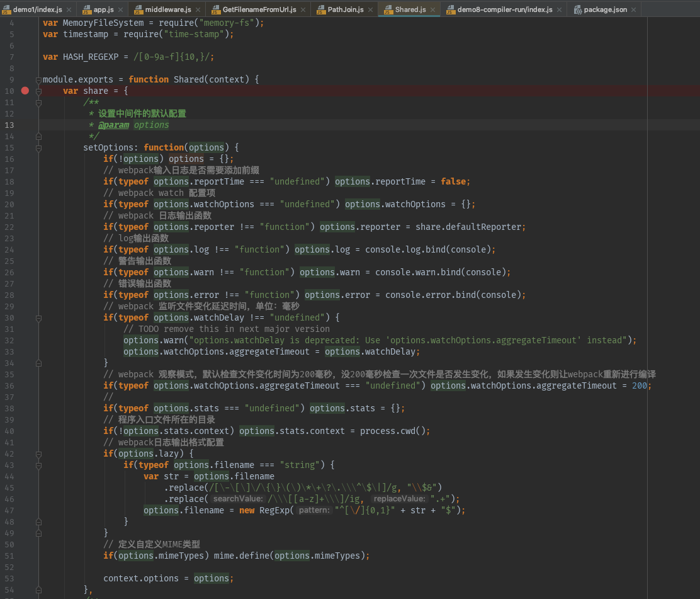Close the package.json tab

[633, 9]
